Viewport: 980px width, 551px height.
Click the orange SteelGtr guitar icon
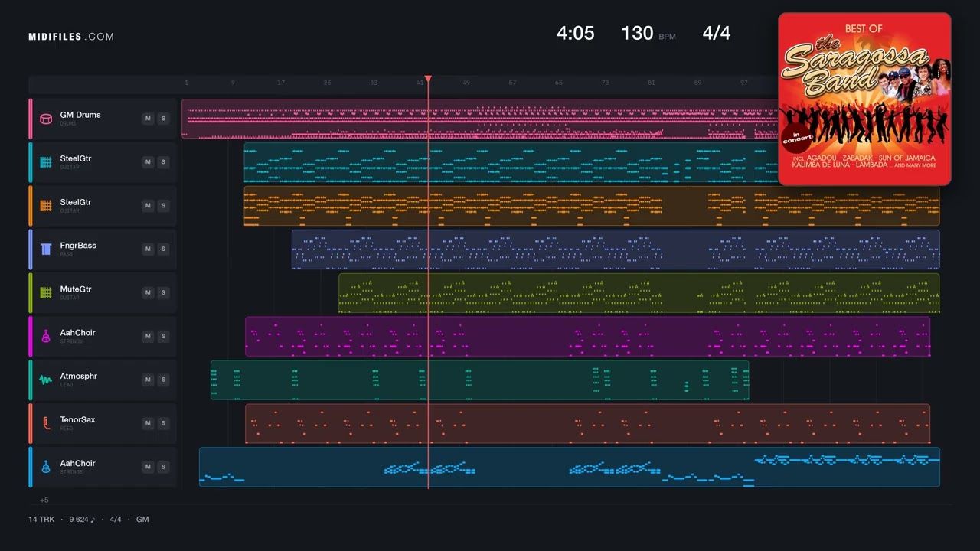point(46,206)
